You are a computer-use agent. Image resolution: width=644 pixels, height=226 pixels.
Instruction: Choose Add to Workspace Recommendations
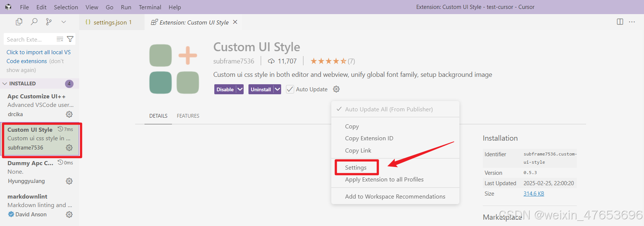(395, 196)
